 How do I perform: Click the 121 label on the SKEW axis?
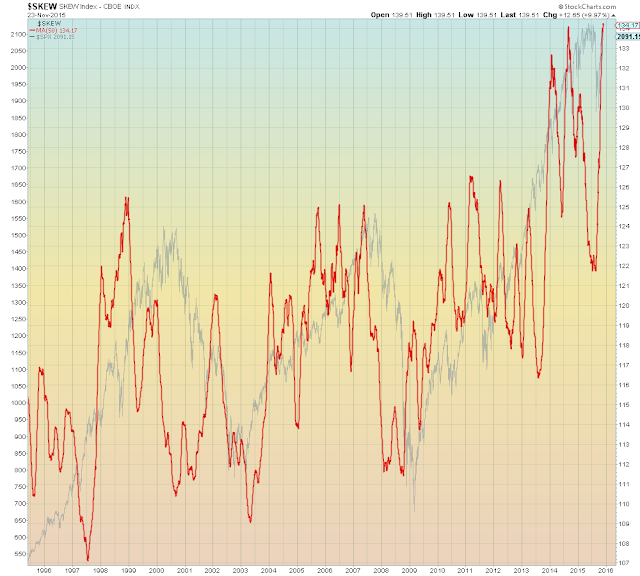[623, 286]
